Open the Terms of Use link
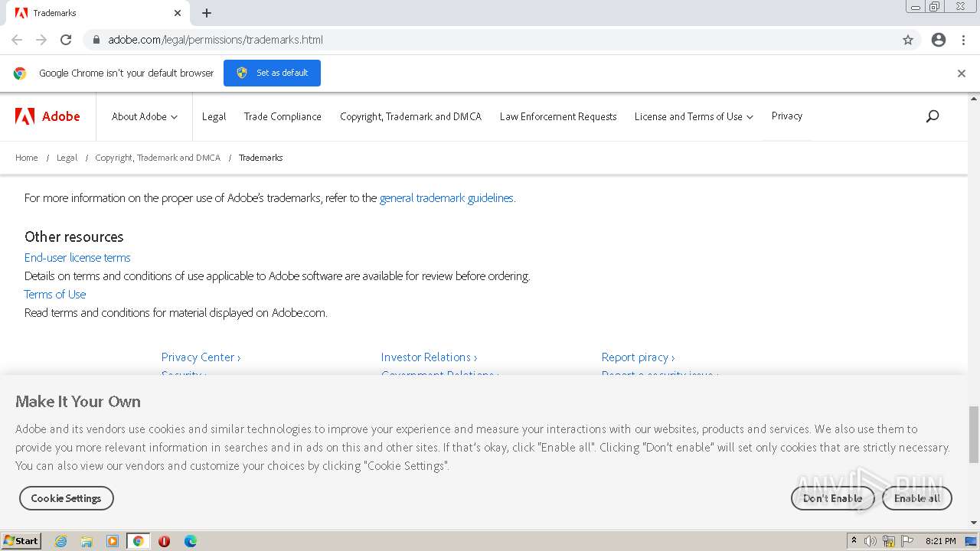The width and height of the screenshot is (980, 551). coord(55,295)
